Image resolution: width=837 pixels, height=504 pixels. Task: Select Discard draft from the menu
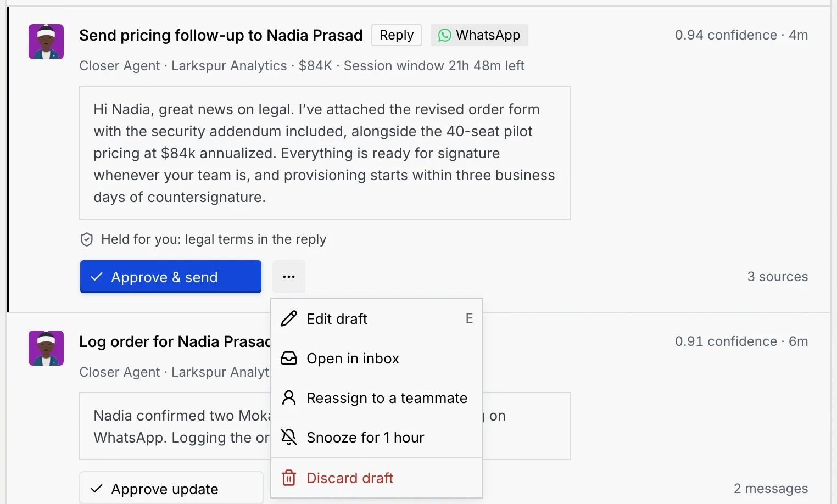pyautogui.click(x=377, y=478)
